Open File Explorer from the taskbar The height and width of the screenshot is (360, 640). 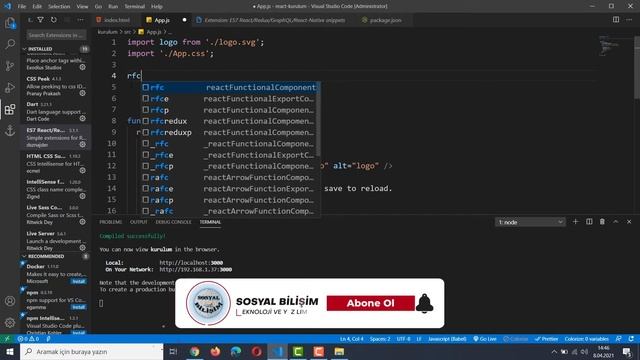pos(339,351)
